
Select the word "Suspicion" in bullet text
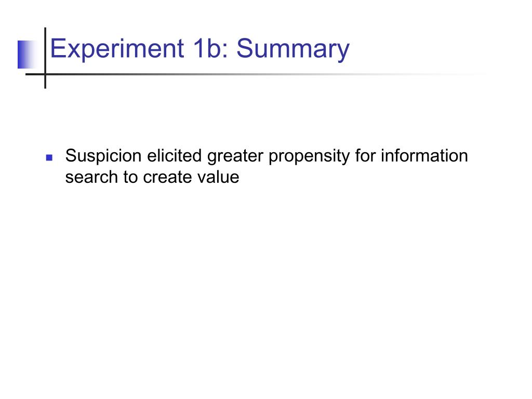103,156
